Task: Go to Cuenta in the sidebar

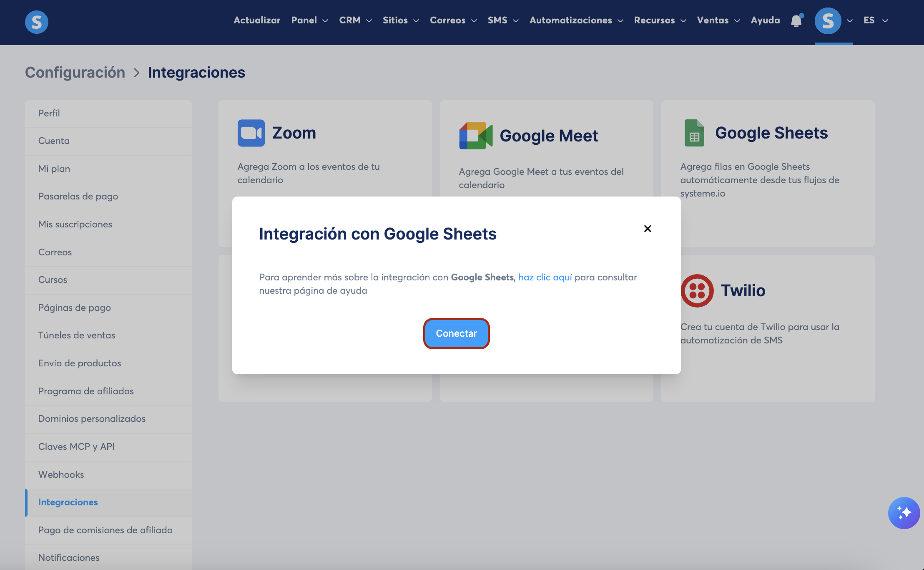Action: coord(108,141)
